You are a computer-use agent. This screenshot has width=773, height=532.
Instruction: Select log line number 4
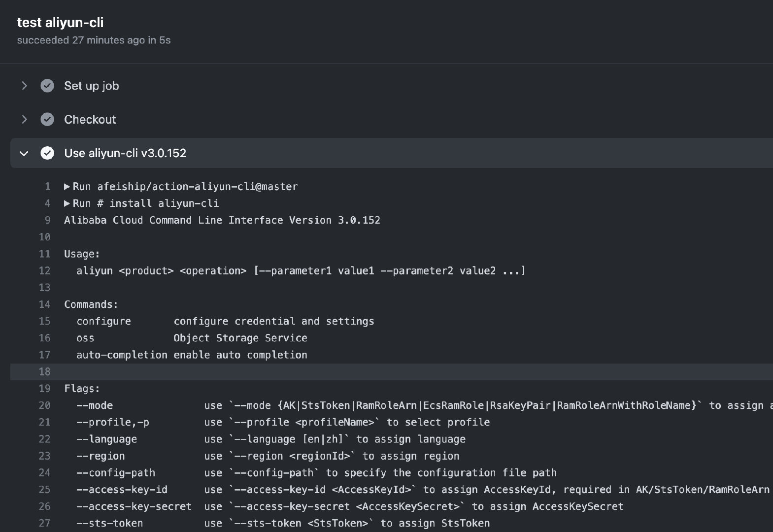coord(48,203)
